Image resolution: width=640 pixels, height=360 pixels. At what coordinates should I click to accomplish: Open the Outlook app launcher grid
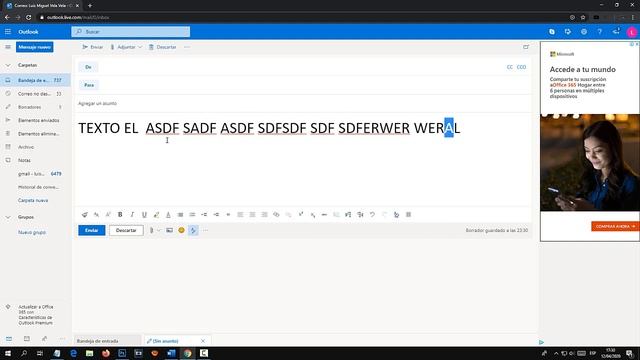coord(8,31)
